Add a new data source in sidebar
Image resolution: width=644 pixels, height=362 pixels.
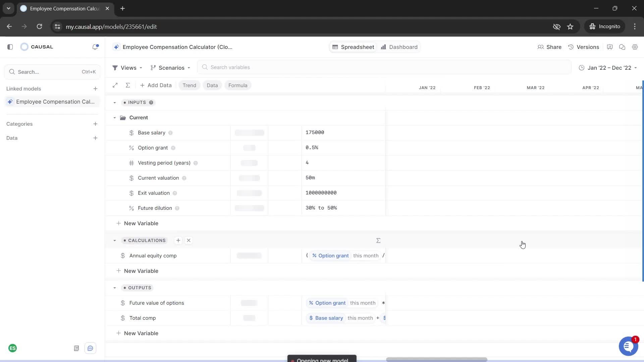95,138
